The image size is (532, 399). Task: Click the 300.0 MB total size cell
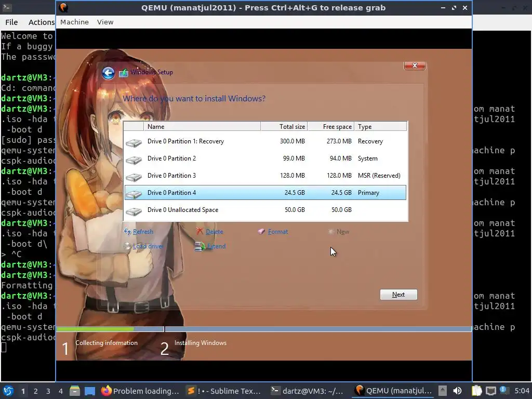click(x=292, y=141)
